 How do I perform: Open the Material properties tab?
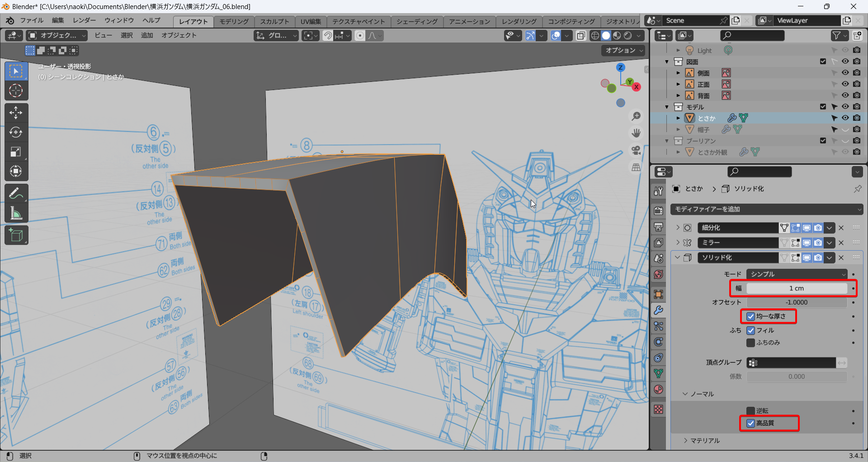click(659, 390)
